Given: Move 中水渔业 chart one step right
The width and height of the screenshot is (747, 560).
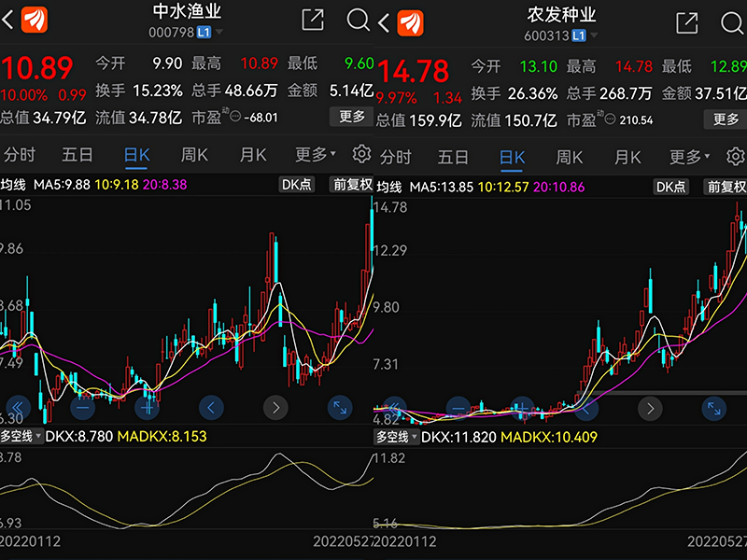Looking at the screenshot, I should pos(275,408).
